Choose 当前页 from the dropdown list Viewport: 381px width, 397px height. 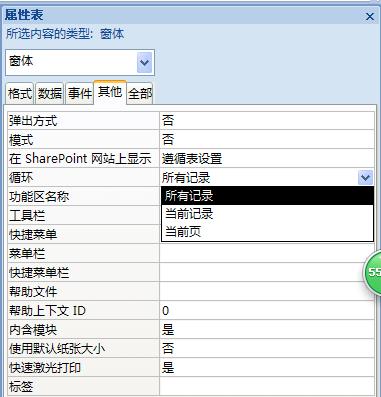click(x=267, y=231)
